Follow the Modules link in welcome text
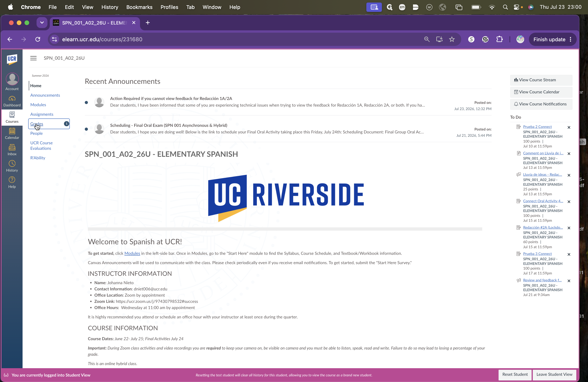The height and width of the screenshot is (382, 588). pyautogui.click(x=132, y=253)
